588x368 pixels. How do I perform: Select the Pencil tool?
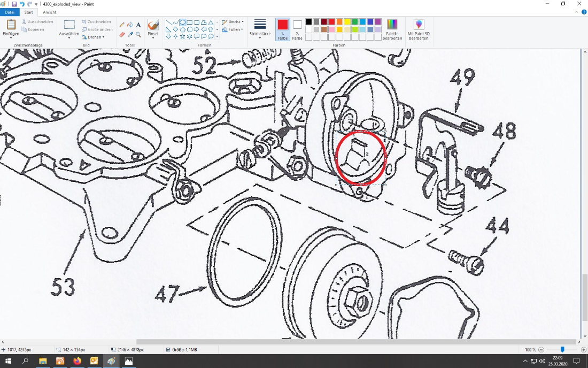122,25
